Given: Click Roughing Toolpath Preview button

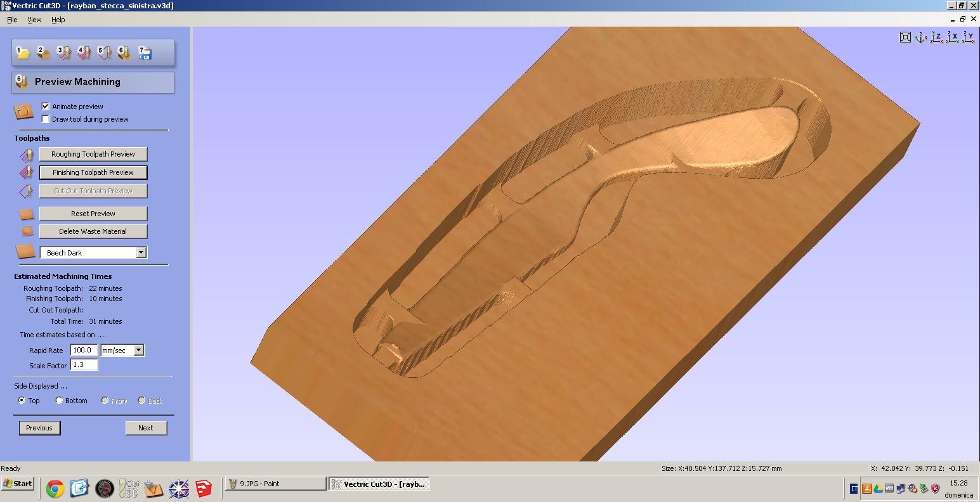Looking at the screenshot, I should pyautogui.click(x=93, y=154).
